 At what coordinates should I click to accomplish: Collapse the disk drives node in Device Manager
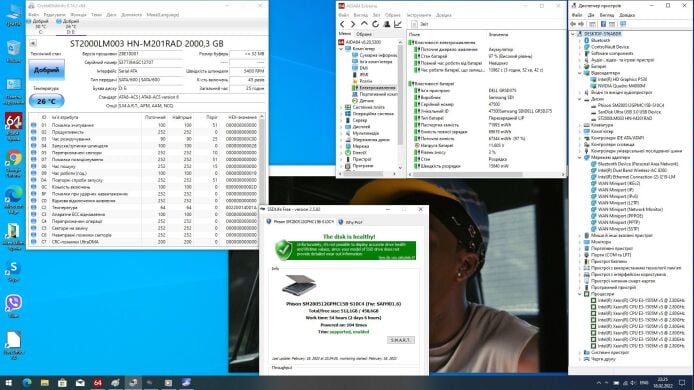point(580,99)
